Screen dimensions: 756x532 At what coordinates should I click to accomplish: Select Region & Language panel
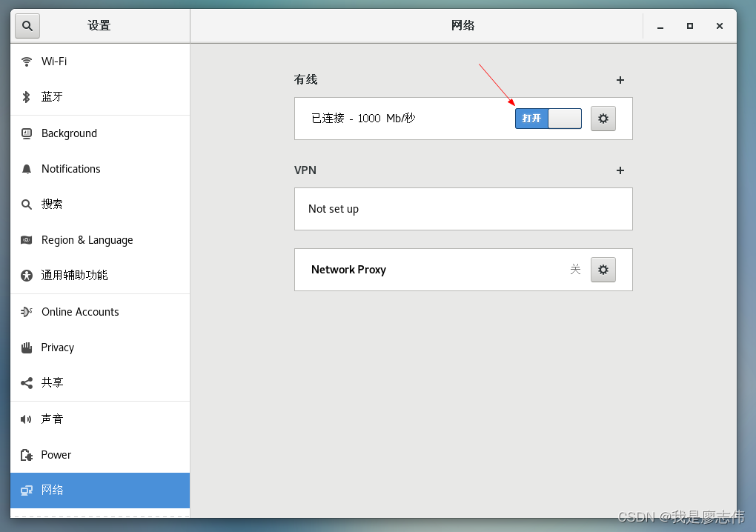pos(100,240)
